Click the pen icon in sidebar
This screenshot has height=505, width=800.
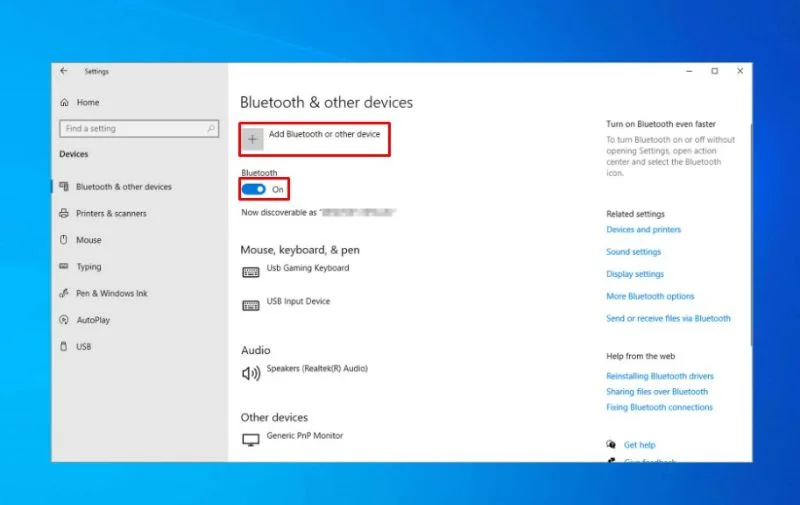tap(64, 293)
